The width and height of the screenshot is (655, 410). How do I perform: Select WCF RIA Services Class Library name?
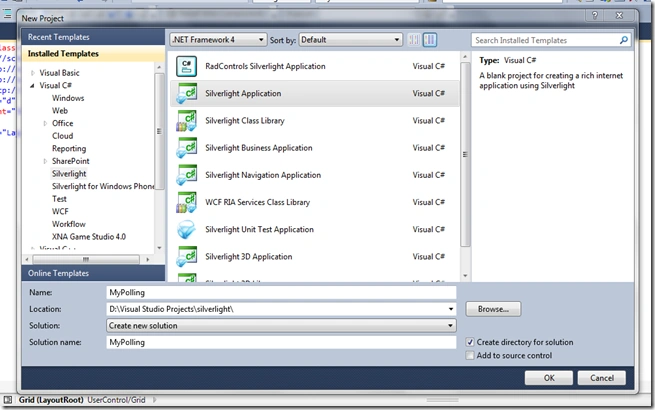pyautogui.click(x=257, y=202)
